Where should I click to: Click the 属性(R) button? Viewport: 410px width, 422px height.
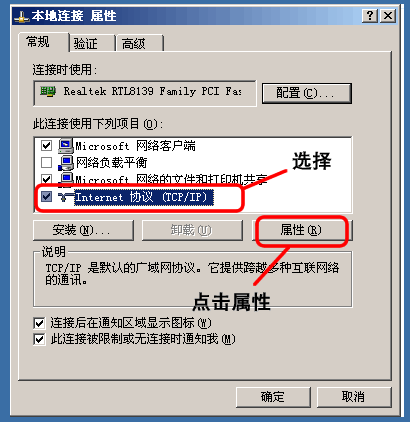point(302,230)
